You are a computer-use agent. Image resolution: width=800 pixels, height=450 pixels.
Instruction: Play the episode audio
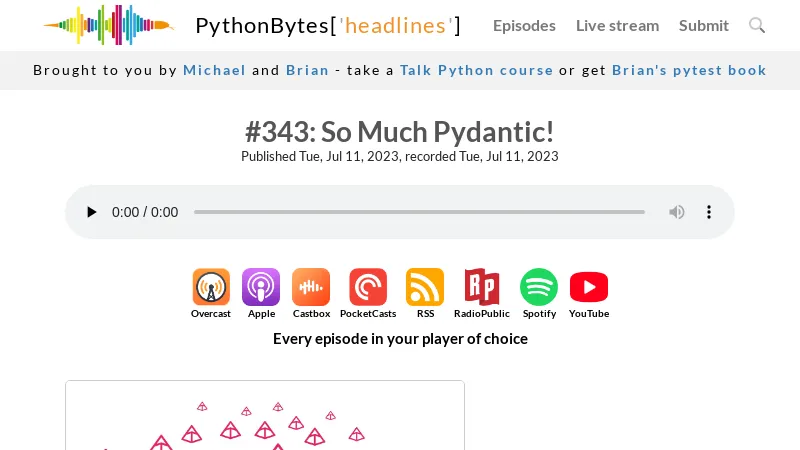pos(91,212)
